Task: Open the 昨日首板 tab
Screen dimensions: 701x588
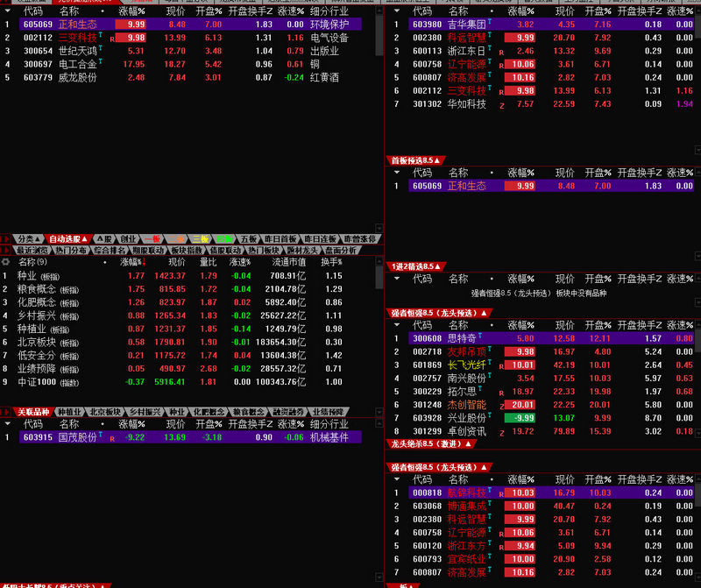Action: click(x=280, y=239)
